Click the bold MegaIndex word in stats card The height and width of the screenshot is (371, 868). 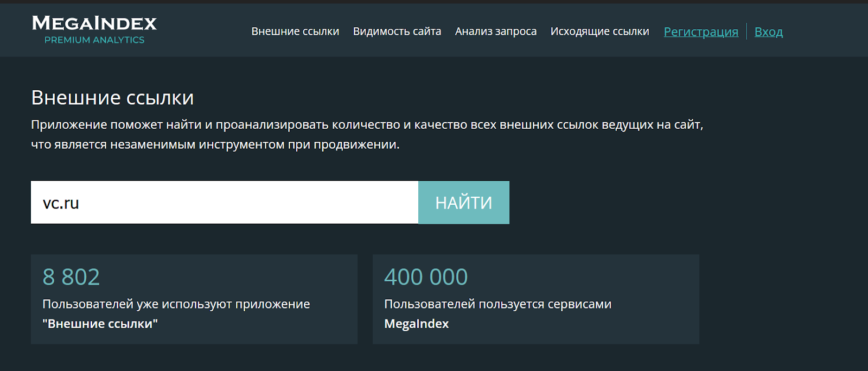pyautogui.click(x=417, y=324)
